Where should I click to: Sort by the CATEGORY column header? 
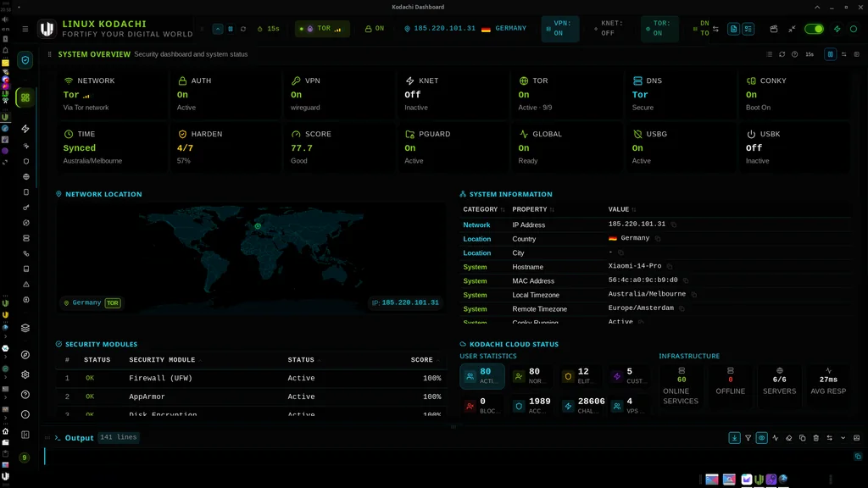tap(484, 209)
